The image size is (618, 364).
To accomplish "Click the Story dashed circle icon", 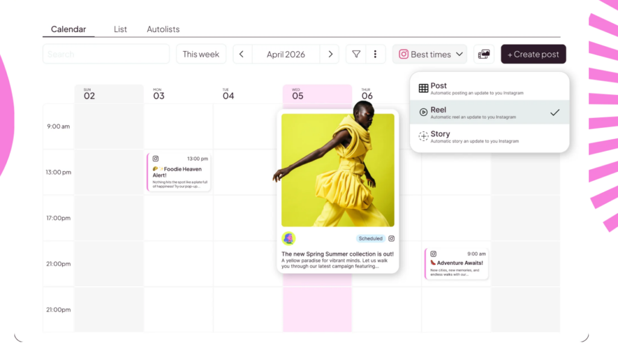I will tap(423, 136).
